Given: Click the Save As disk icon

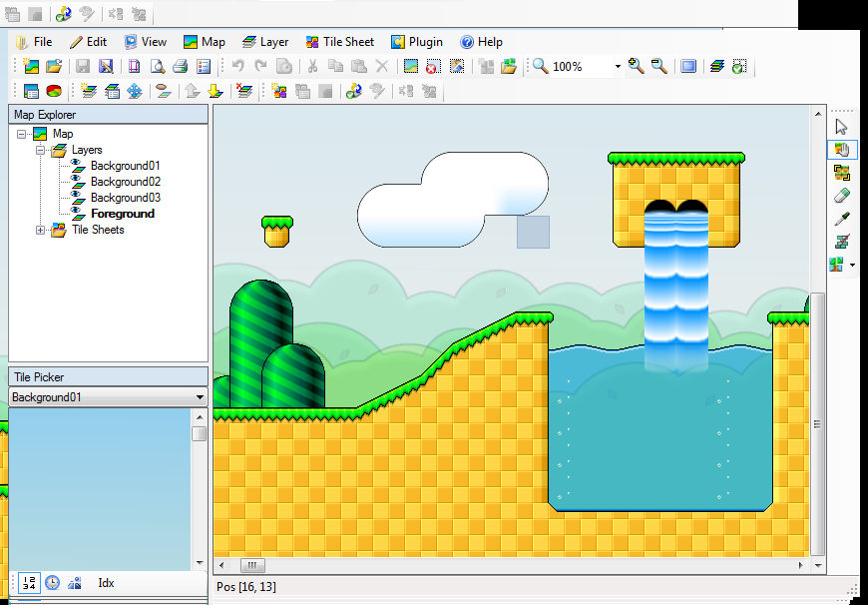Looking at the screenshot, I should tap(105, 67).
